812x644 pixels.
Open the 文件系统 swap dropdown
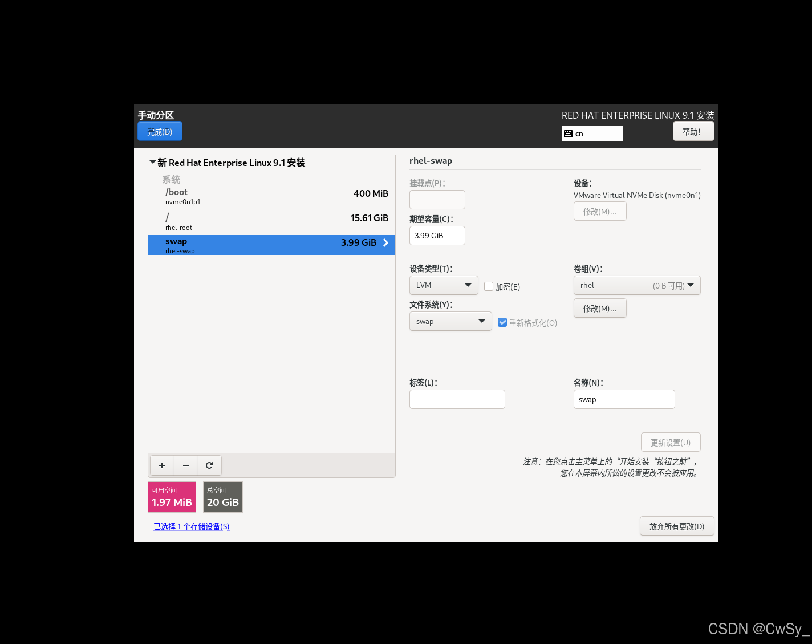pyautogui.click(x=450, y=321)
